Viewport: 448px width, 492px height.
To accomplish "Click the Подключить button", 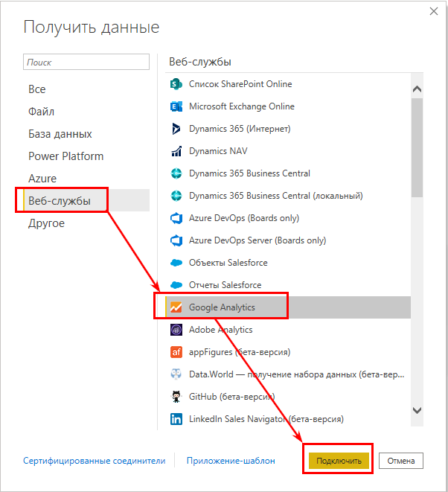I will pos(339,461).
